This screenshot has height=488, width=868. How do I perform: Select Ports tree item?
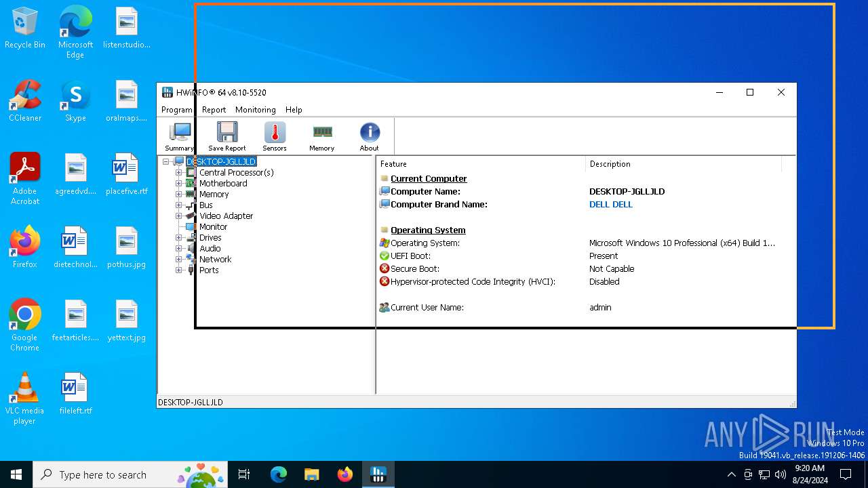click(x=209, y=270)
